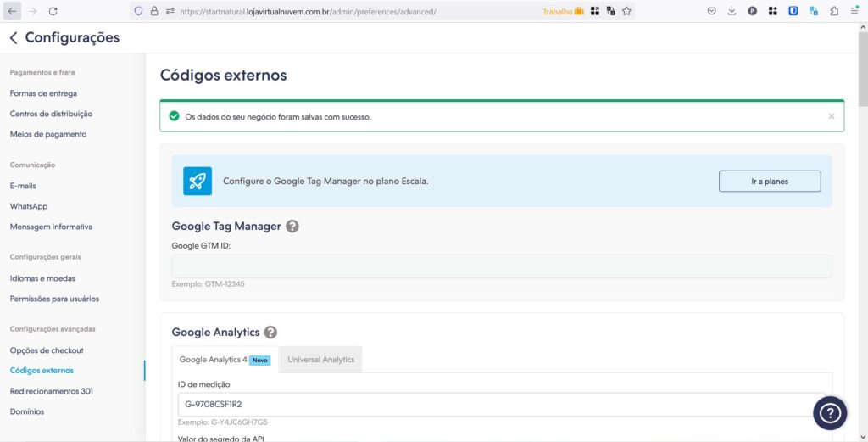The height and width of the screenshot is (442, 868).
Task: Switch to the Universal Analytics tab
Action: [x=321, y=360]
